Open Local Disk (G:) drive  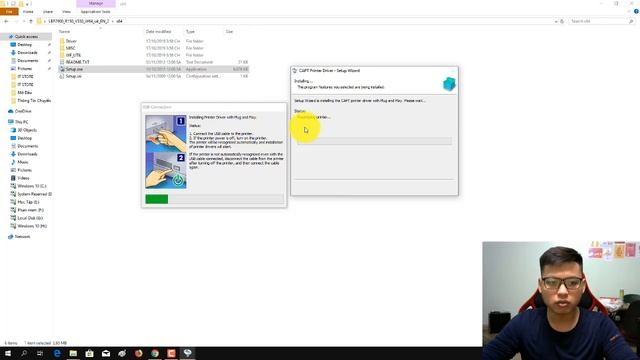[x=30, y=218]
